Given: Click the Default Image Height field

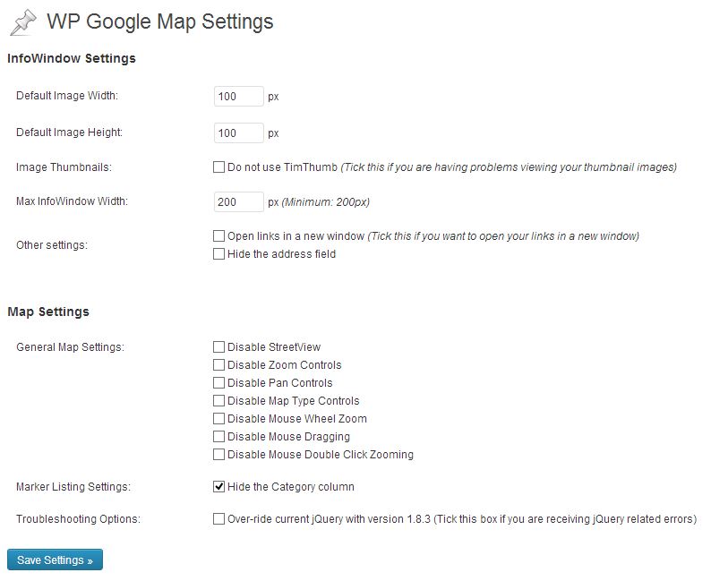Looking at the screenshot, I should click(x=238, y=133).
